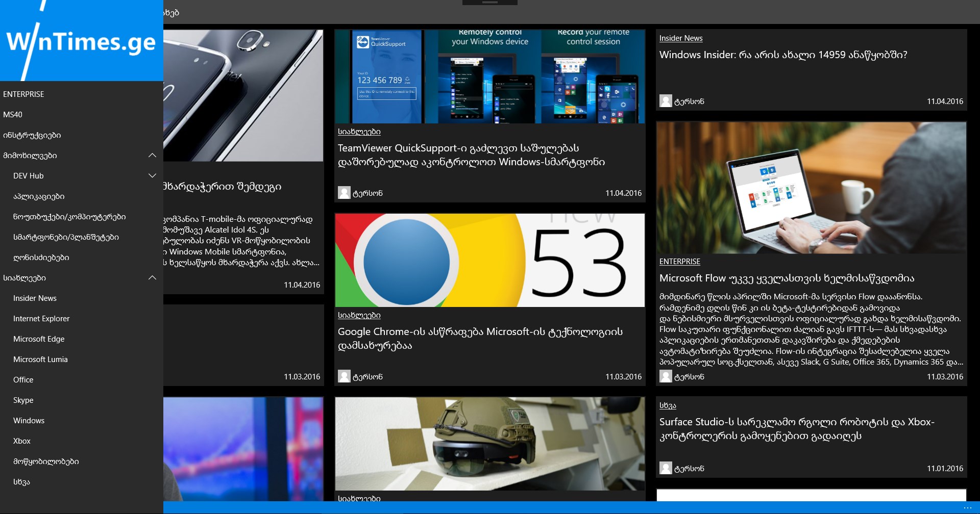Choose Skype in the sidebar

click(x=23, y=400)
